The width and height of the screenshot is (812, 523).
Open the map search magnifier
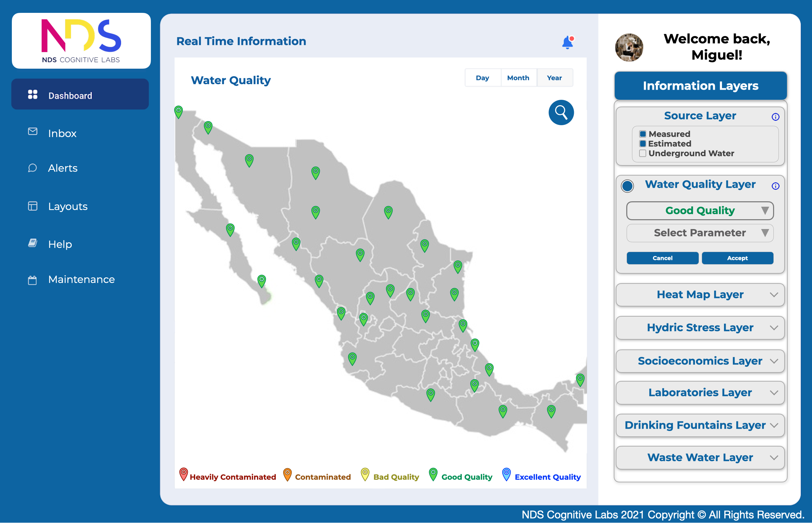tap(561, 112)
